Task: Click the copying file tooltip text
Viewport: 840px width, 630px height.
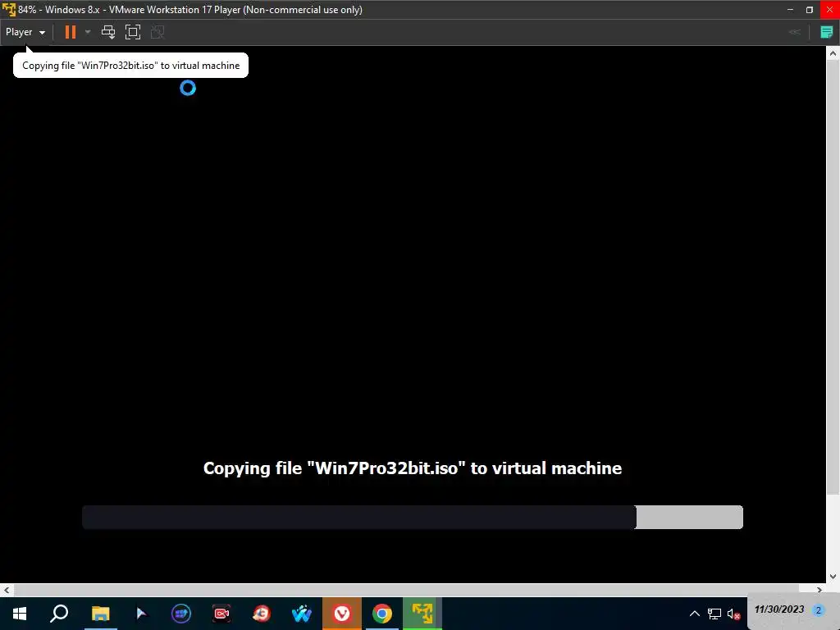Action: (131, 66)
